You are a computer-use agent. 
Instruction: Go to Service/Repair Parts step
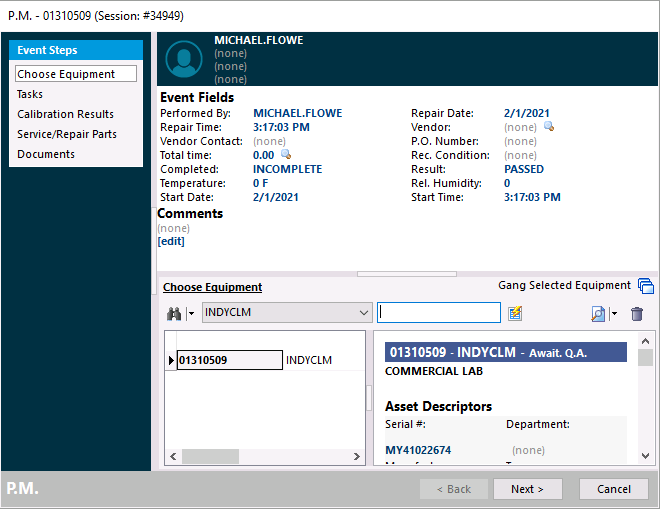[66, 134]
